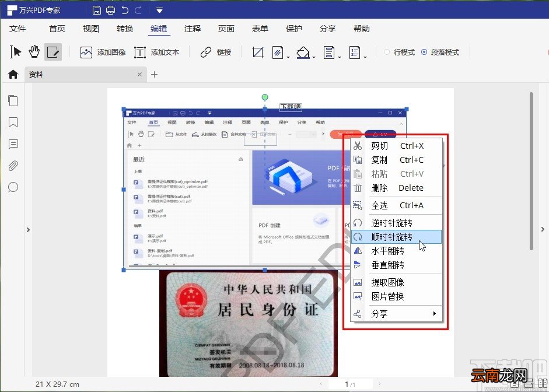Expand the 分享 submenu in context menu

396,314
